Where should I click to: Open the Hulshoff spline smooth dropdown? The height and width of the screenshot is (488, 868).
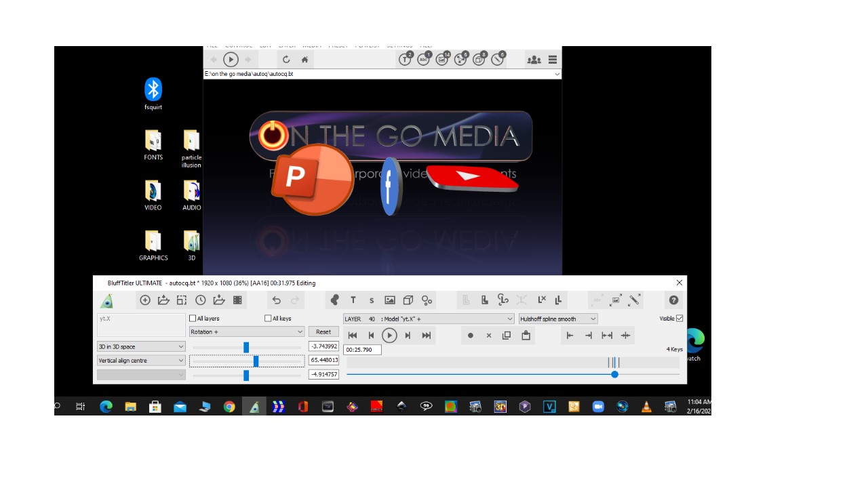coord(558,319)
